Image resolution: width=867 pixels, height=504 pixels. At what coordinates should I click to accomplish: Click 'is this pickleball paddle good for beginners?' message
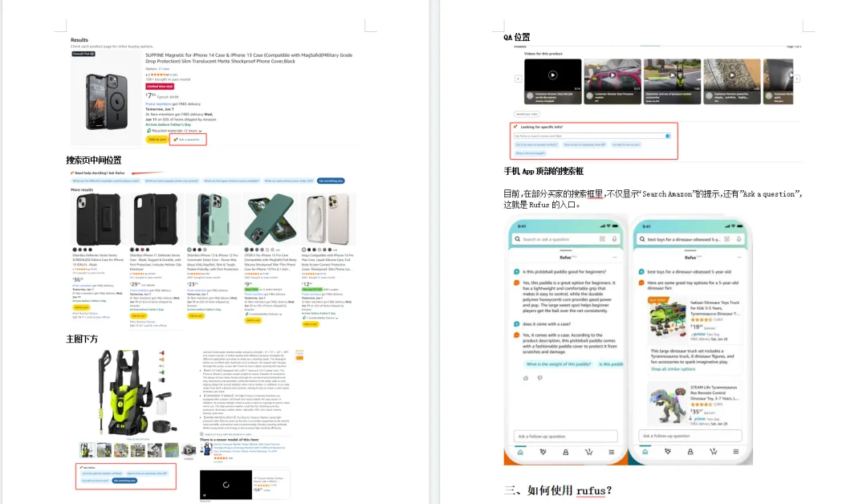(564, 271)
